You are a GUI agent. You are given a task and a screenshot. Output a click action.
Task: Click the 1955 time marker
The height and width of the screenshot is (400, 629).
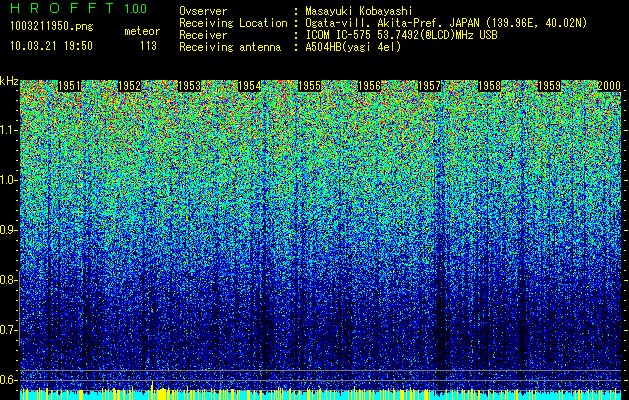coord(309,86)
